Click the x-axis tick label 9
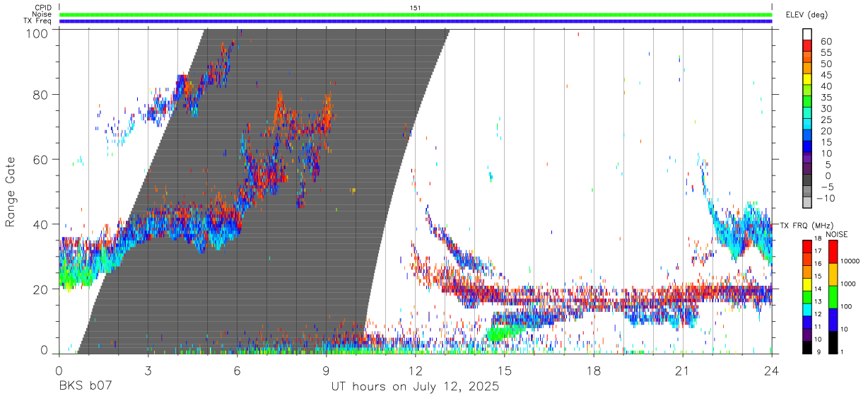 coord(327,370)
